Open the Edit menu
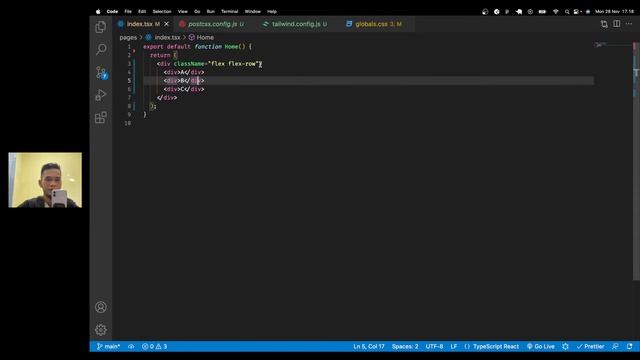The width and height of the screenshot is (640, 360). 142,11
